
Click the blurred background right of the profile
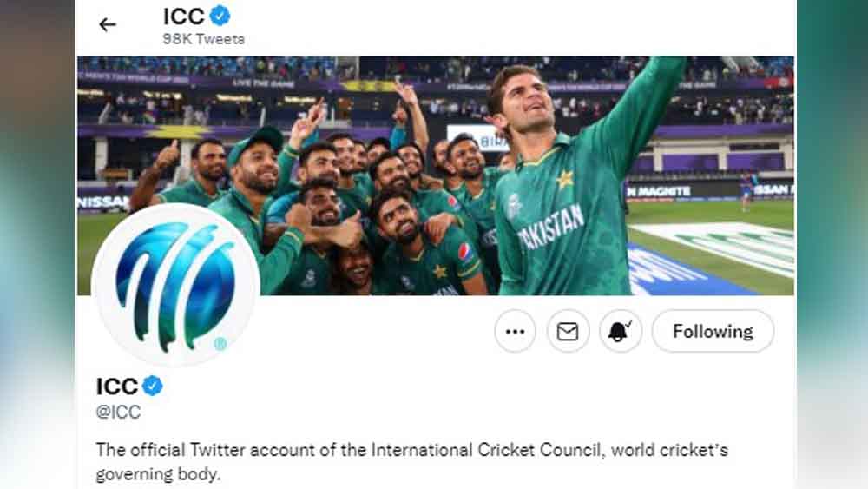[832, 261]
